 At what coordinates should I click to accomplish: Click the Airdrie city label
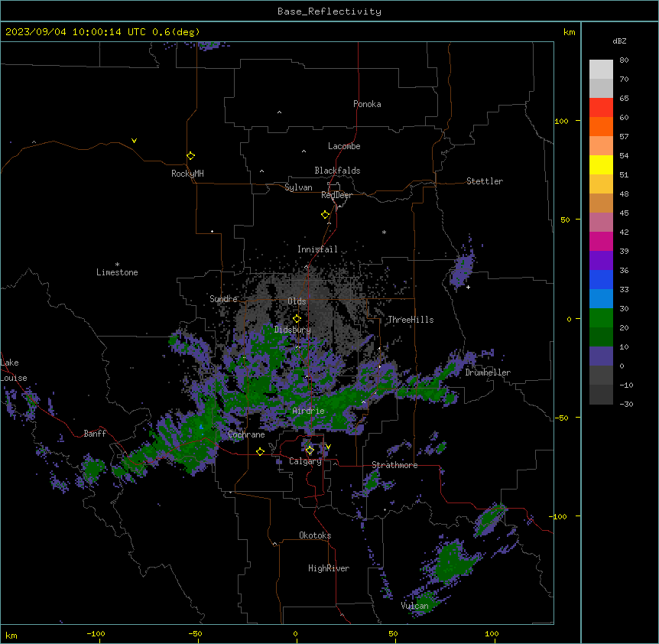point(308,411)
